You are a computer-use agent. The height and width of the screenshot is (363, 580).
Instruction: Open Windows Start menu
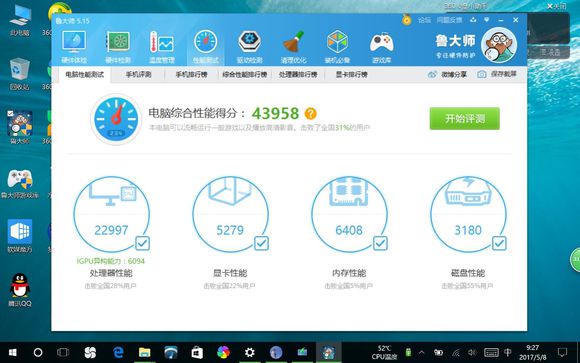(x=13, y=352)
